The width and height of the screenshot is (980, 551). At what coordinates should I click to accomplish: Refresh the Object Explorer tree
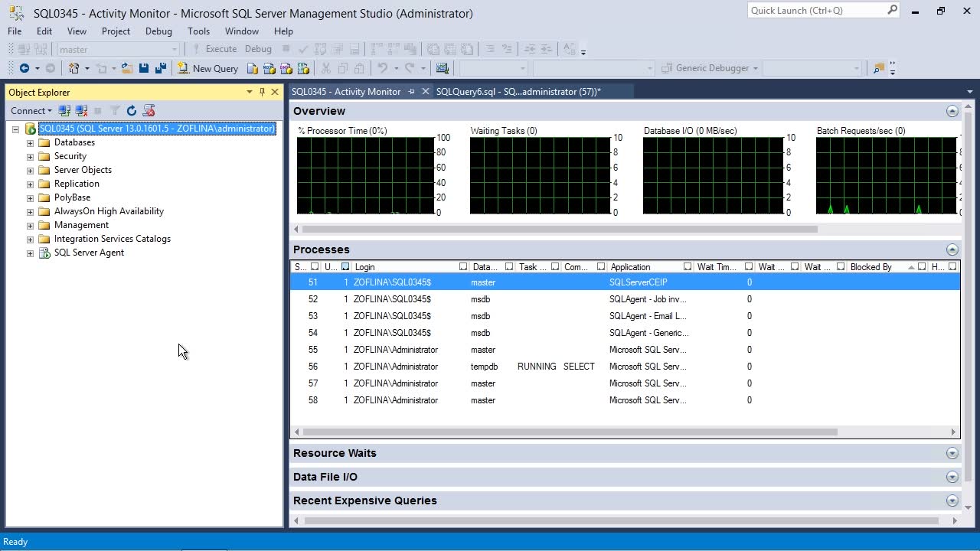[131, 111]
